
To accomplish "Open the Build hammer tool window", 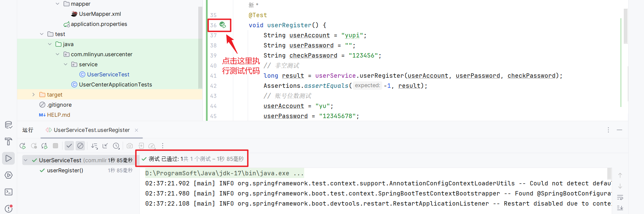I will point(8,141).
